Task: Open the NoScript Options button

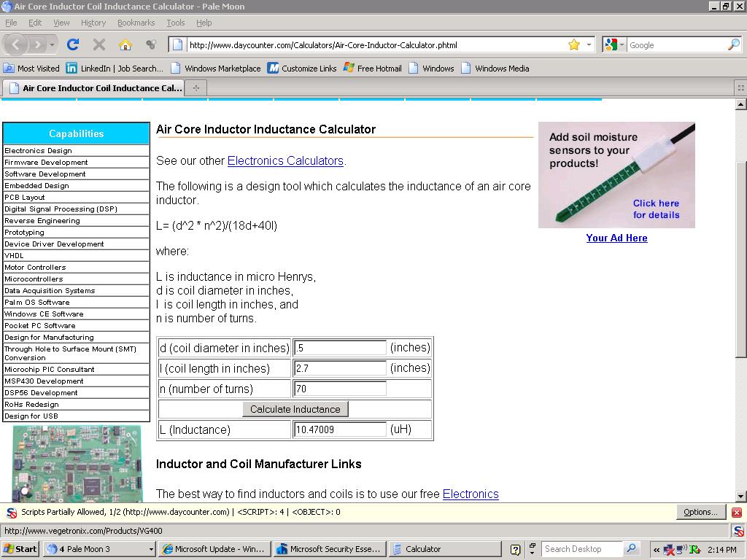Action: coord(701,512)
